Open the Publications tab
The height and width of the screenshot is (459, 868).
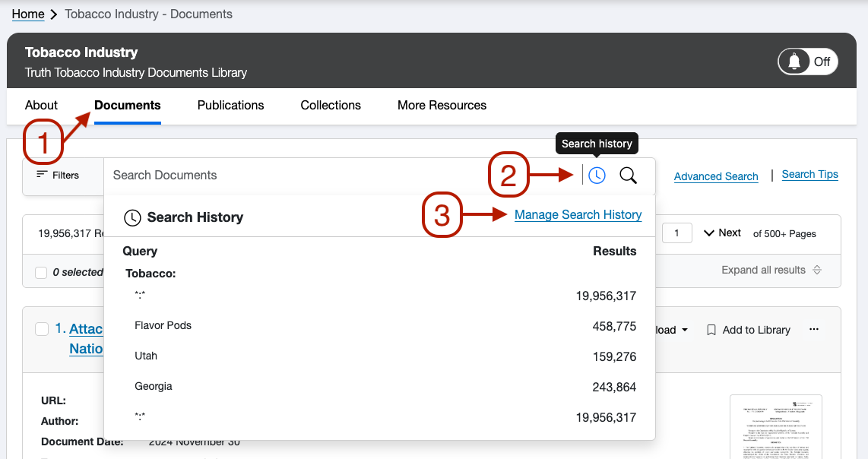231,105
